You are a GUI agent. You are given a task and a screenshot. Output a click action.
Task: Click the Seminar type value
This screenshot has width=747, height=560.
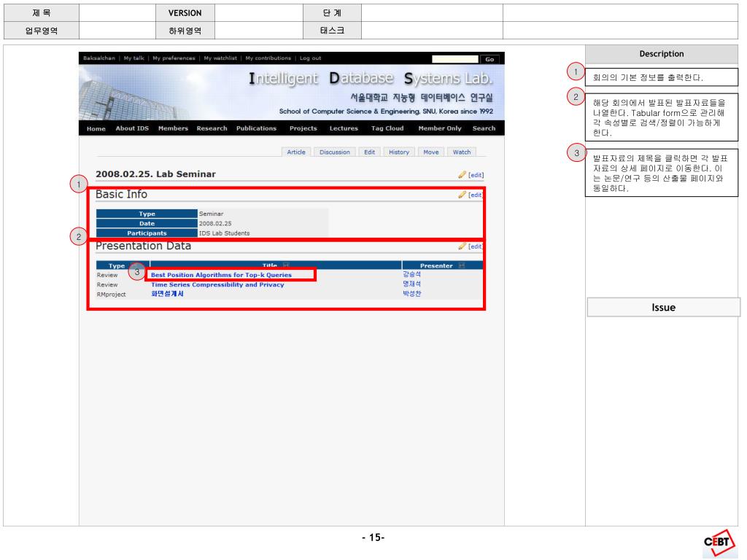211,214
